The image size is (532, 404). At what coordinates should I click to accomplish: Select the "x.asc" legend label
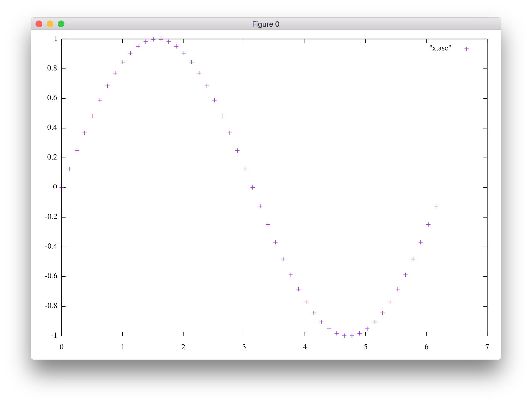(440, 48)
